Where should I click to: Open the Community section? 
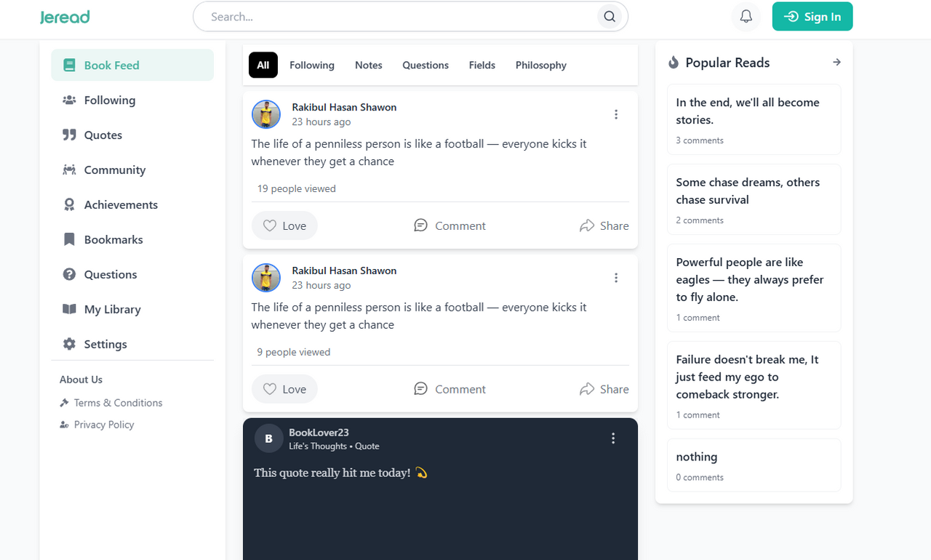point(114,170)
